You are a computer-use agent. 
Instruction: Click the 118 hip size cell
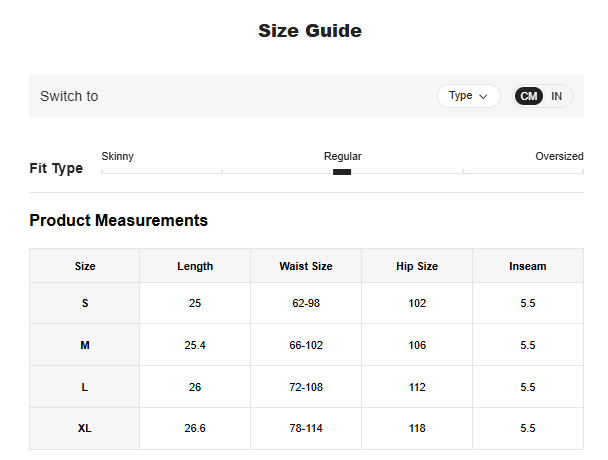point(417,428)
